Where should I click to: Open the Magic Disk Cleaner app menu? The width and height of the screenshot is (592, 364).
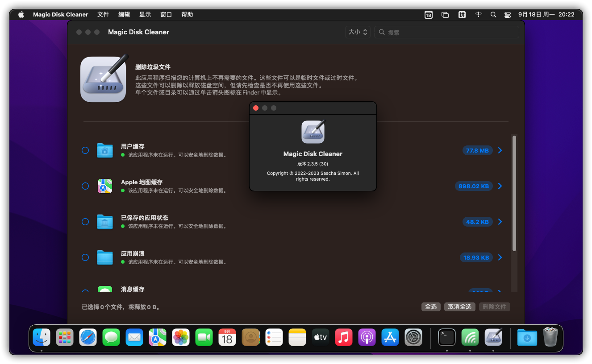pos(61,14)
